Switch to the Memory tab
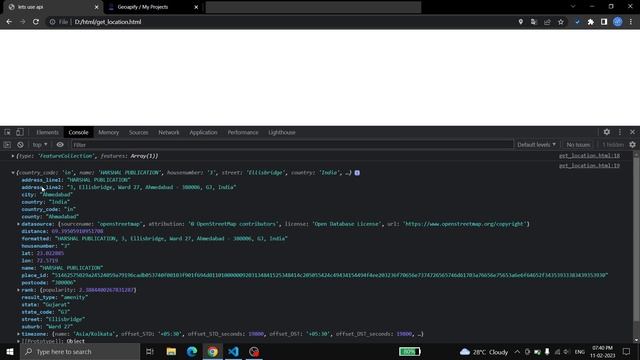 pyautogui.click(x=109, y=132)
